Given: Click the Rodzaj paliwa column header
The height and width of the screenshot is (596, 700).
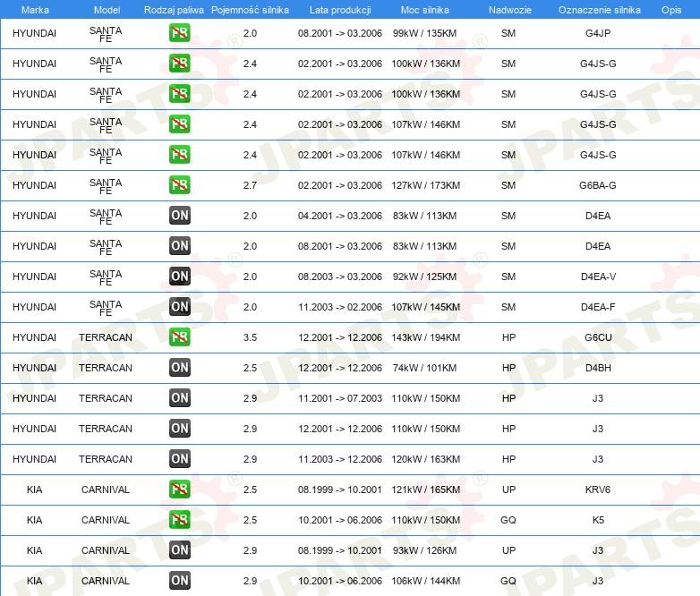Looking at the screenshot, I should pos(175,10).
